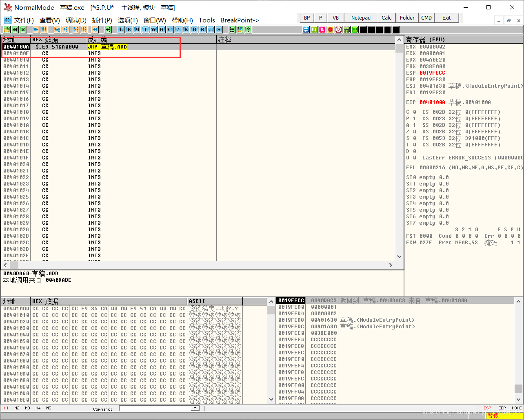Go to address using the green arrow icon

tap(108, 29)
